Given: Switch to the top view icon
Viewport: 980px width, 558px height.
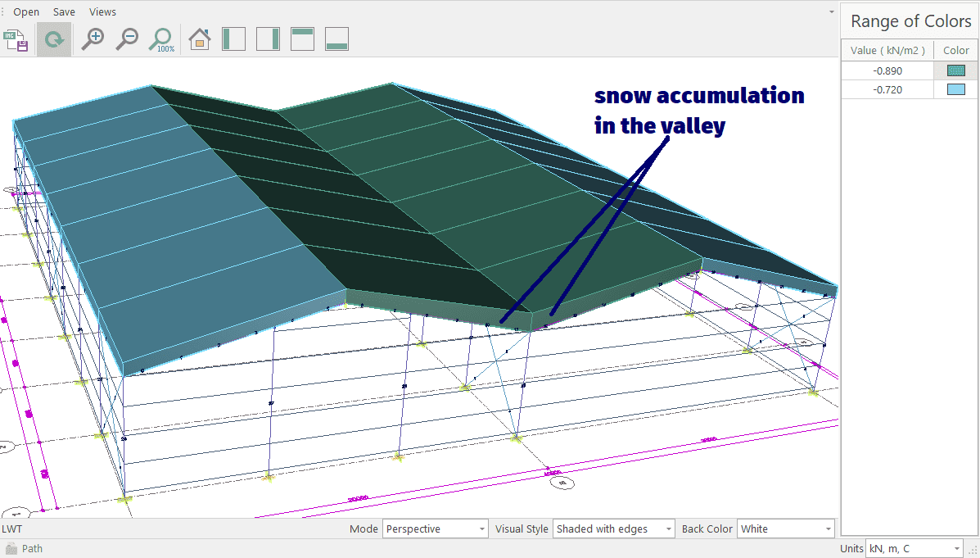Looking at the screenshot, I should click(x=303, y=39).
